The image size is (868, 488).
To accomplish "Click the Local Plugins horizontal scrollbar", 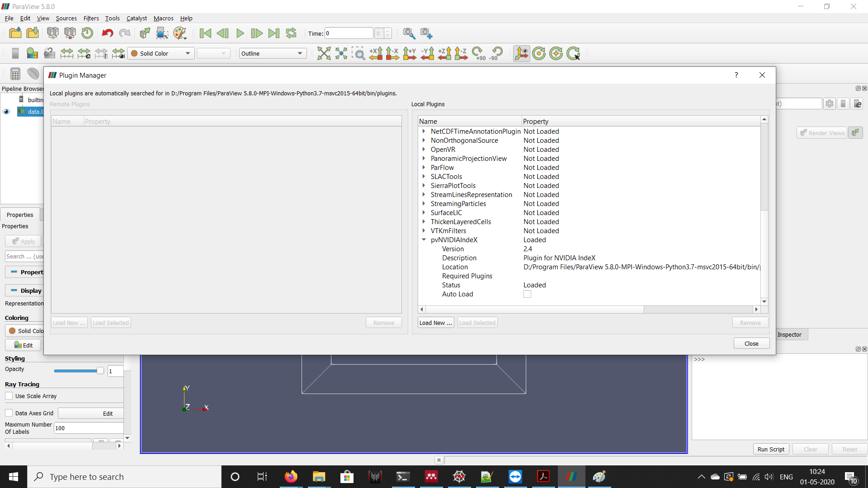I will point(534,310).
